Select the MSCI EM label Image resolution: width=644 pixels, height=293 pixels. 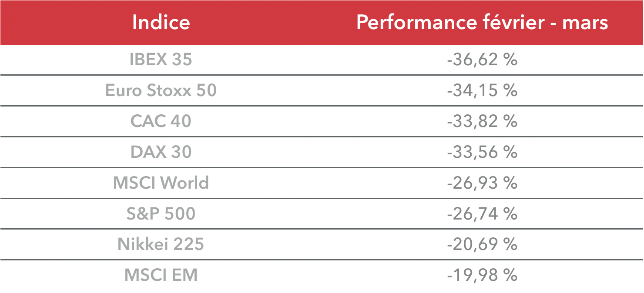click(x=161, y=275)
